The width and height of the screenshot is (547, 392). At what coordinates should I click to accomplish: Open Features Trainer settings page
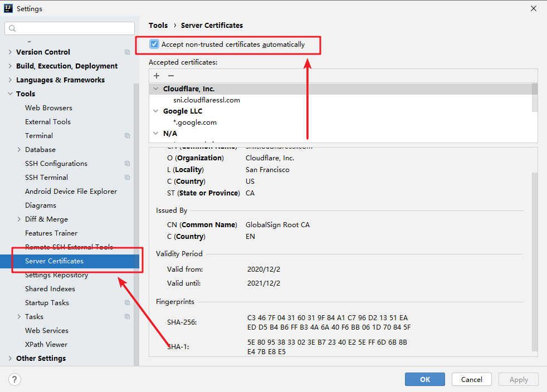click(x=51, y=233)
